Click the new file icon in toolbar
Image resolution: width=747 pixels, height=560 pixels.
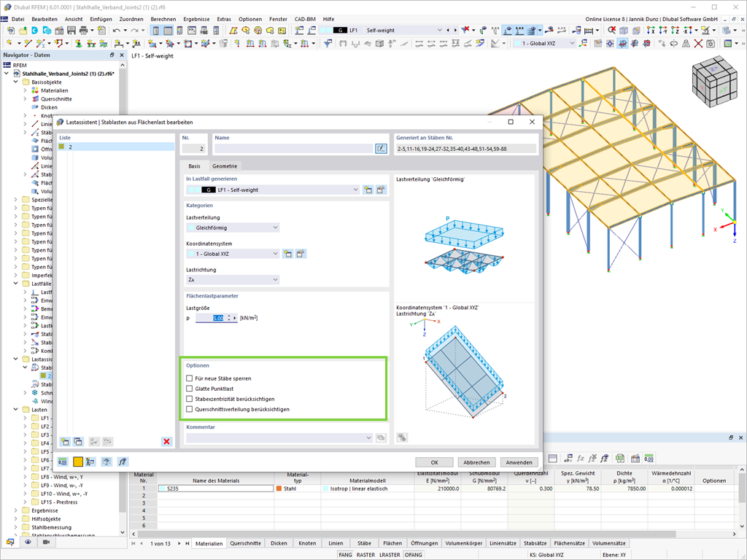click(10, 31)
